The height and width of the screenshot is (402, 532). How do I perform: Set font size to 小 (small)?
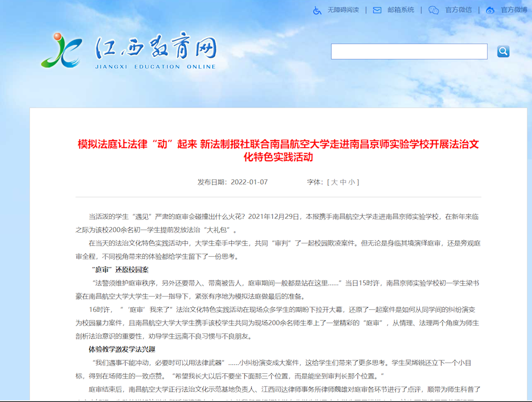[x=352, y=182]
